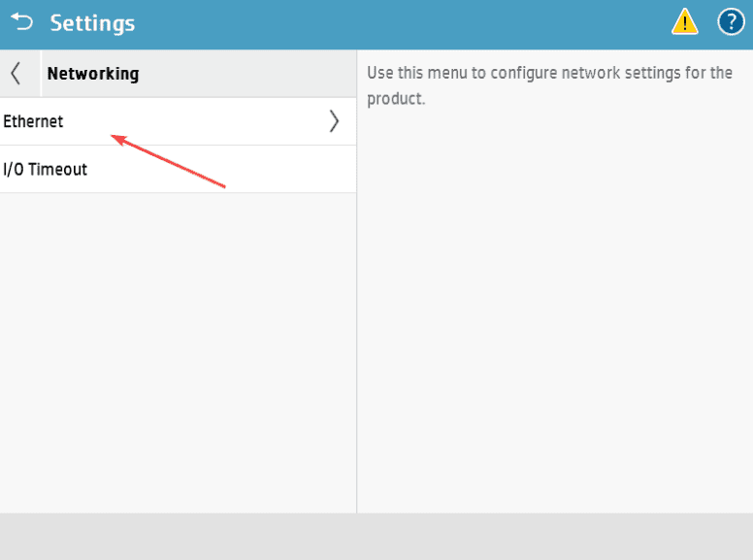Click the word Ethernet in the list
Image resolution: width=753 pixels, height=560 pixels.
[33, 121]
